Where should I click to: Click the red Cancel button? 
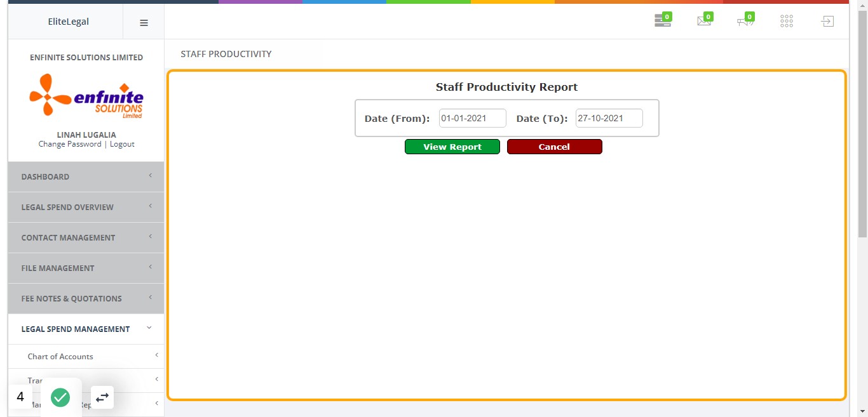click(x=554, y=147)
